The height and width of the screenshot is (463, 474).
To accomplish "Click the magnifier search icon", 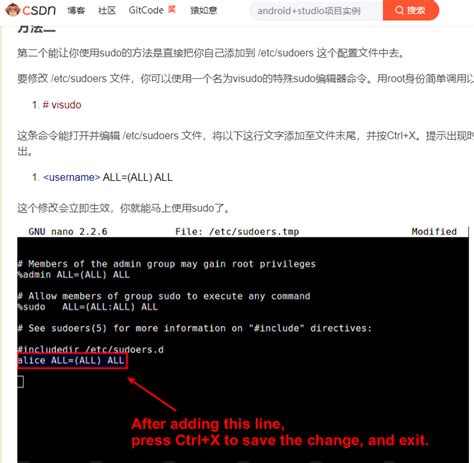I will [399, 10].
